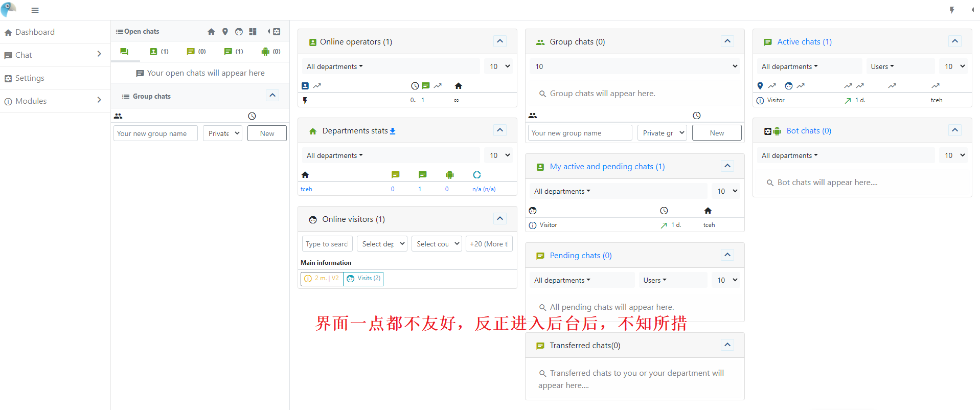Open the Users dropdown in Active chats
980x410 pixels.
click(x=882, y=66)
